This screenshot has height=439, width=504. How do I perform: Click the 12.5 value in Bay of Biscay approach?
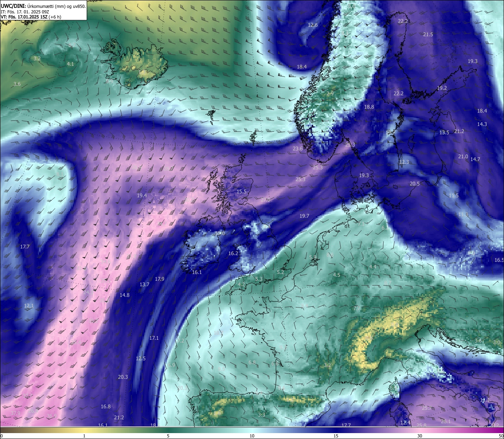click(x=141, y=358)
